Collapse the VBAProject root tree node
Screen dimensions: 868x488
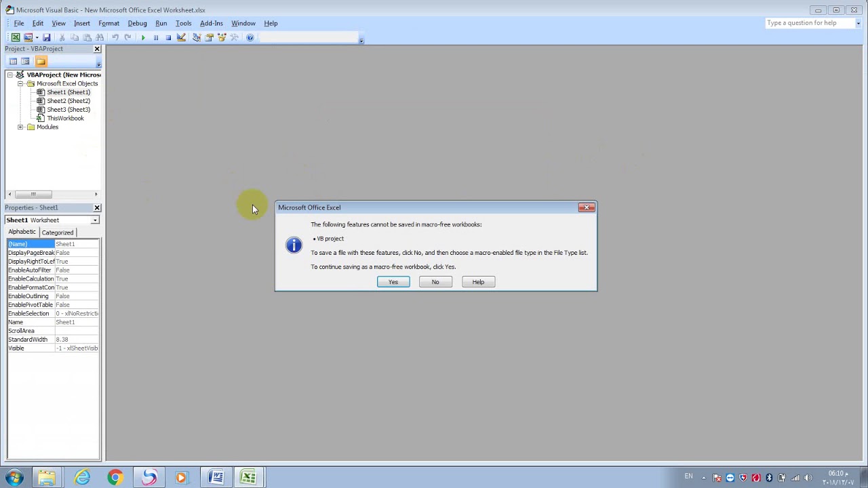pyautogui.click(x=10, y=75)
